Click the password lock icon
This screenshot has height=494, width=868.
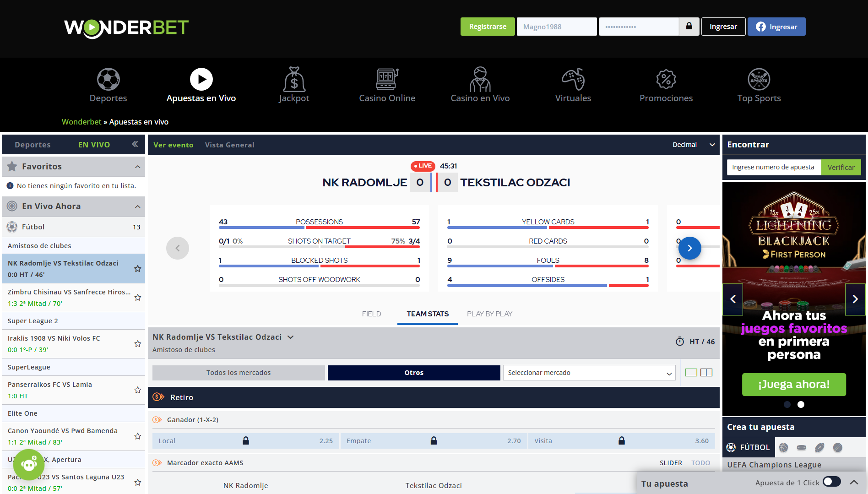point(689,27)
